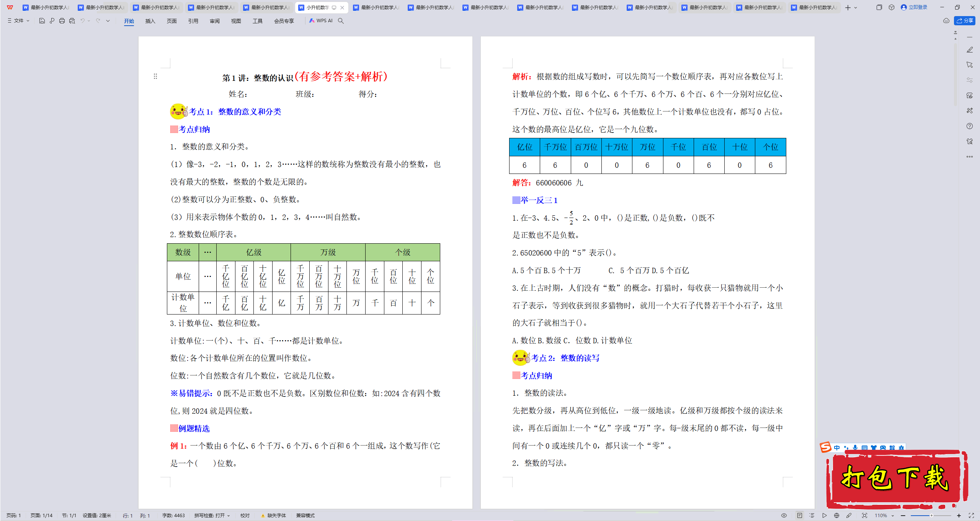Open the 文件 menu dropdown
Image resolution: width=980 pixels, height=521 pixels.
tap(18, 21)
